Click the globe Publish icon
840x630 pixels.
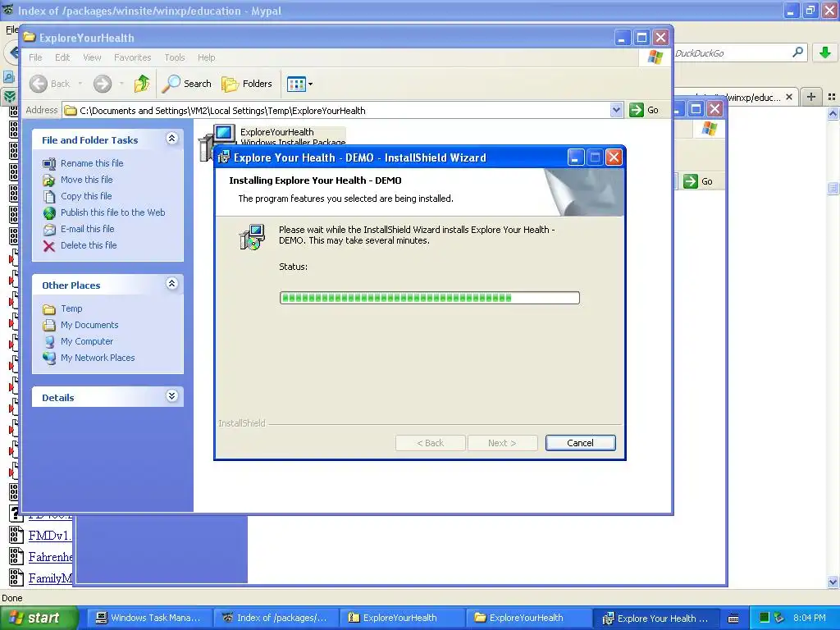pos(48,213)
